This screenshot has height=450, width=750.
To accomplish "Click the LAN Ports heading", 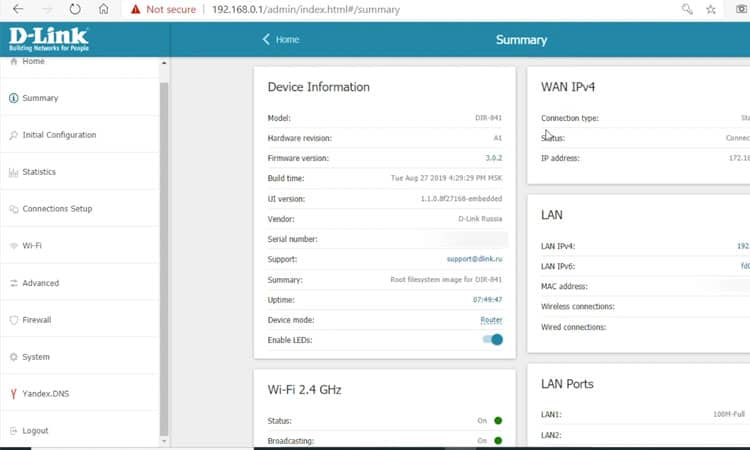I will coord(567,384).
